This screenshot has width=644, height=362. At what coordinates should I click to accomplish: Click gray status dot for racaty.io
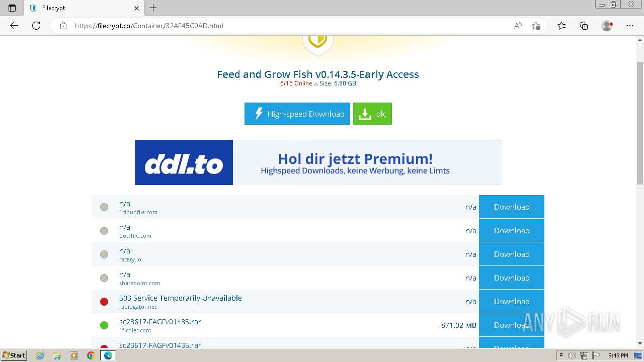click(104, 254)
